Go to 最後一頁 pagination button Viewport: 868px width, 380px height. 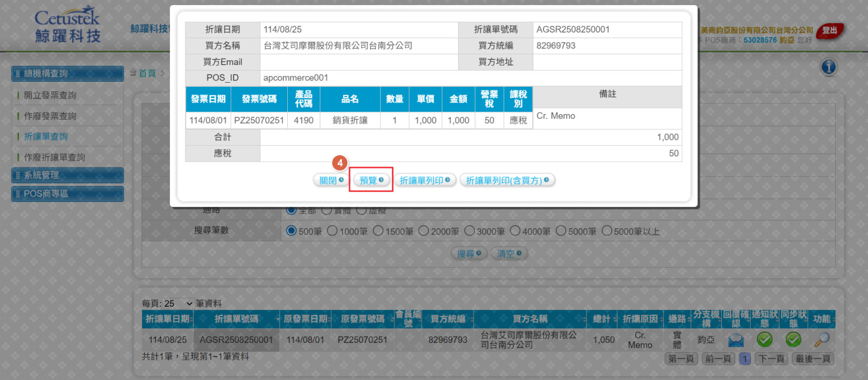click(813, 359)
